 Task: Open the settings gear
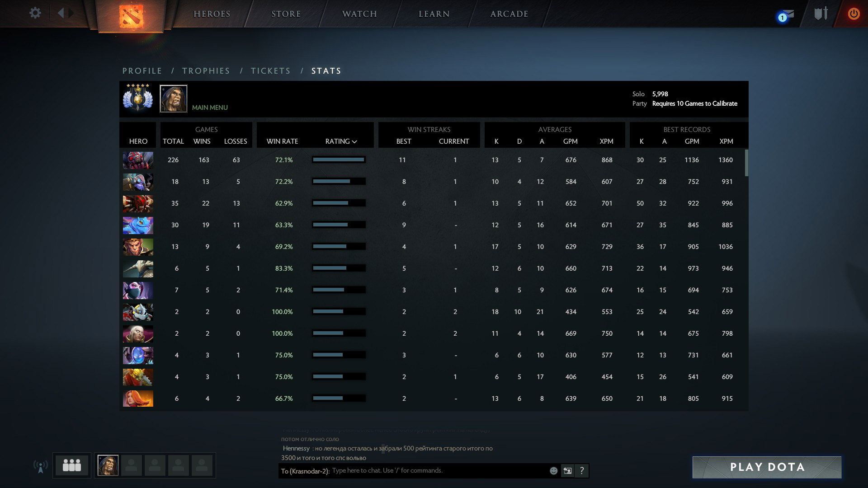(35, 13)
